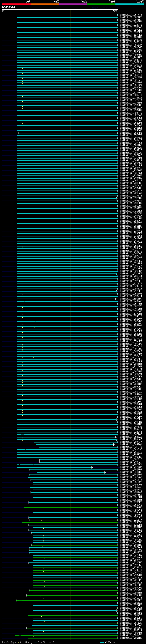Select the UniRef100_P93004 label
146x644 pixels.
click(x=131, y=485)
